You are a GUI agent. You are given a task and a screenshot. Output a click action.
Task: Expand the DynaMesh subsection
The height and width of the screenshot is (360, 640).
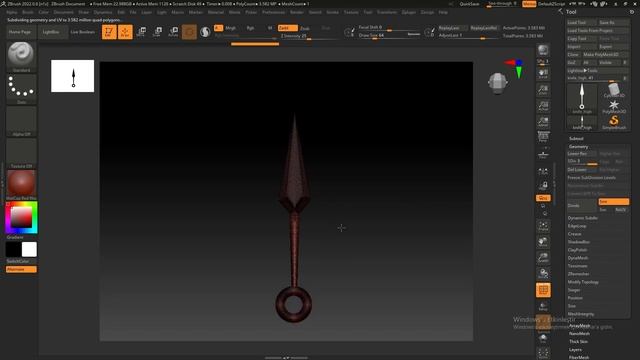point(578,258)
